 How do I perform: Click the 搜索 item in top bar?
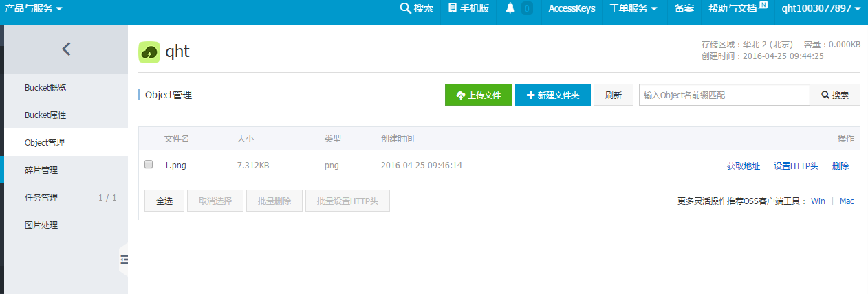click(x=417, y=9)
